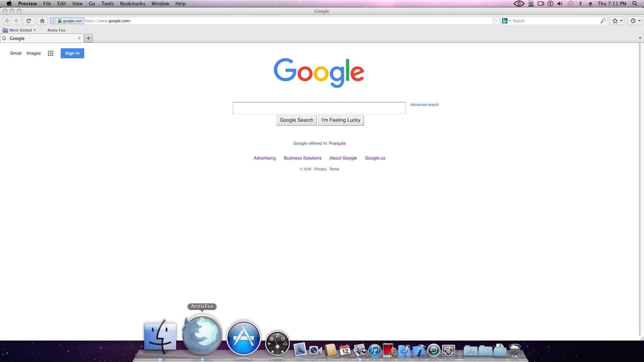Viewport: 644px width, 362px height.
Task: Expand the list all tabs arrow
Action: (640, 38)
